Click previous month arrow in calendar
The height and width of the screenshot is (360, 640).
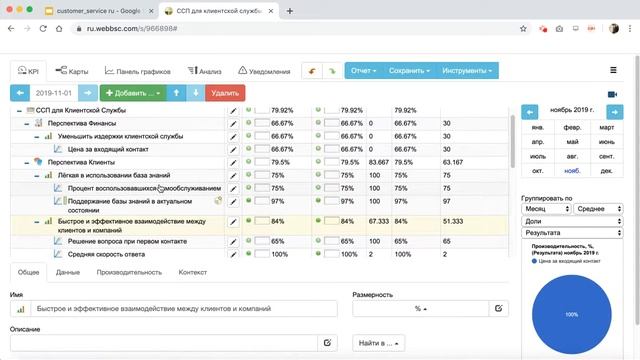[x=530, y=111]
